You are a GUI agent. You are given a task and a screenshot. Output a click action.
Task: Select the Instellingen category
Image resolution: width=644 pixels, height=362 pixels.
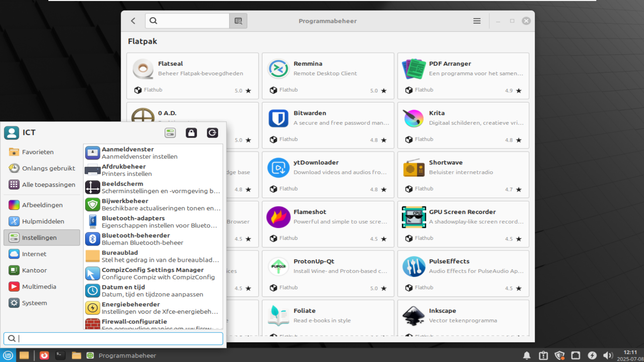pyautogui.click(x=42, y=238)
